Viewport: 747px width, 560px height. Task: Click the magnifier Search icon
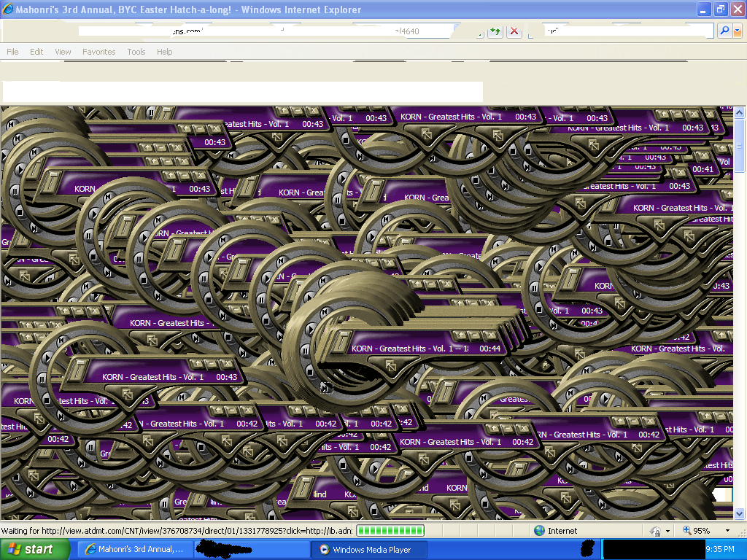click(724, 31)
